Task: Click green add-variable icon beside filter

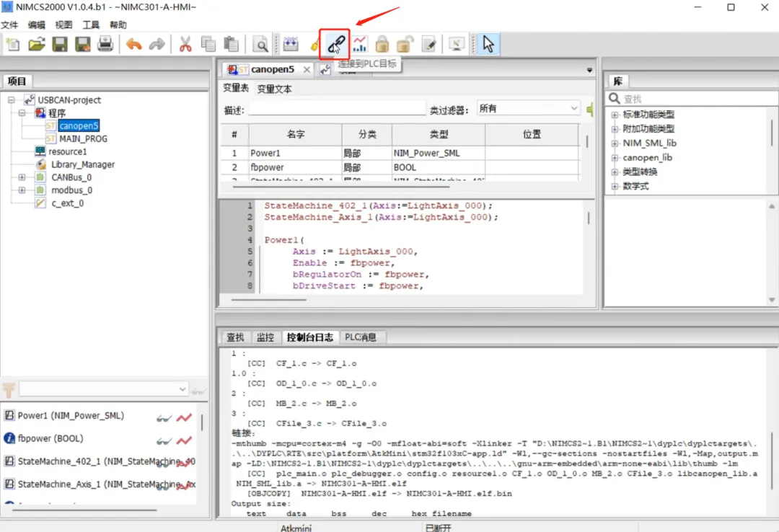Action: point(590,109)
